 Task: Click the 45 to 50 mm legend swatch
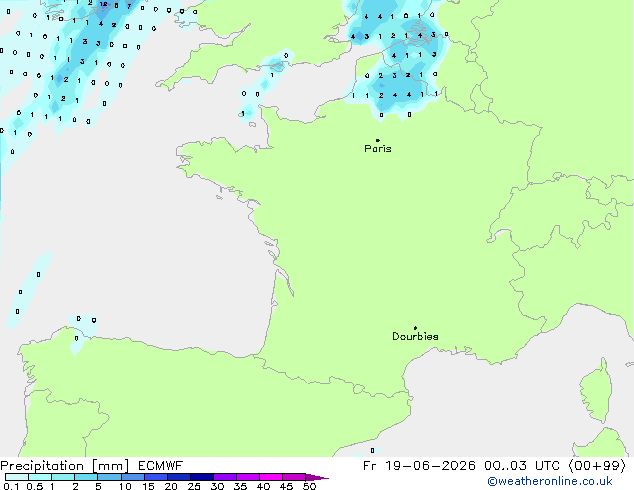tap(294, 477)
